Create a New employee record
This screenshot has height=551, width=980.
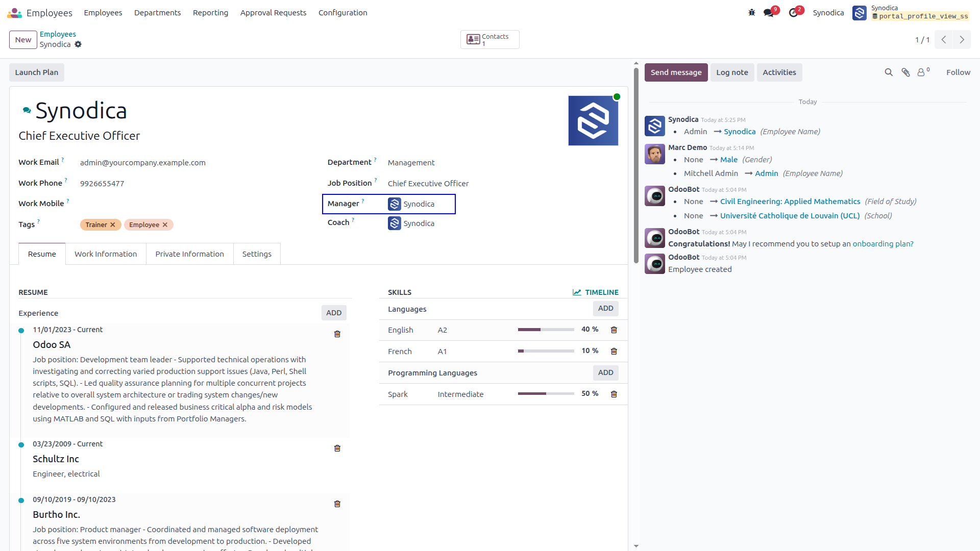(23, 40)
